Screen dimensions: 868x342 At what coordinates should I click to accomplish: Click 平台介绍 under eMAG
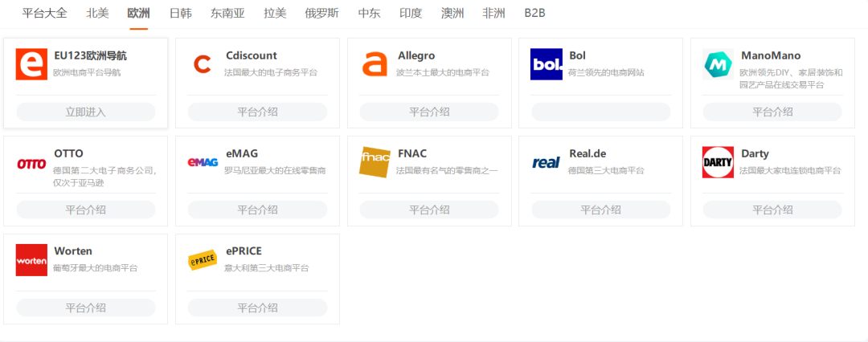point(257,210)
